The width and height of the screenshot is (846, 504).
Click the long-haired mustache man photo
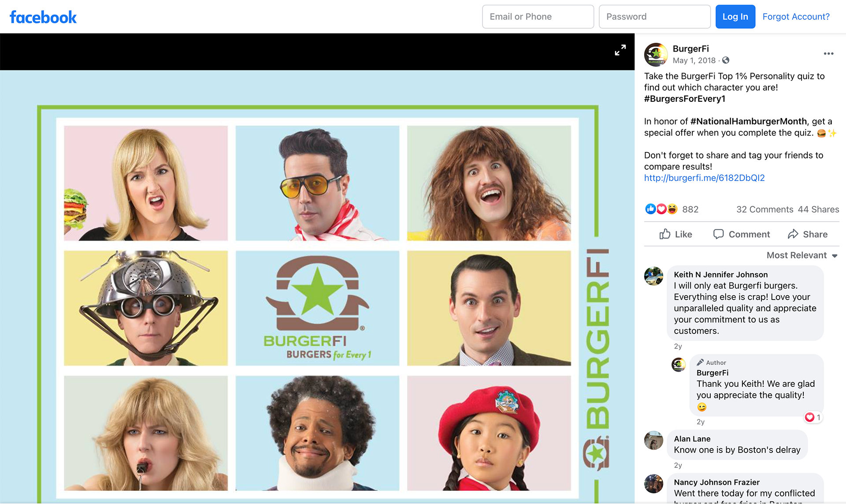[x=489, y=183]
